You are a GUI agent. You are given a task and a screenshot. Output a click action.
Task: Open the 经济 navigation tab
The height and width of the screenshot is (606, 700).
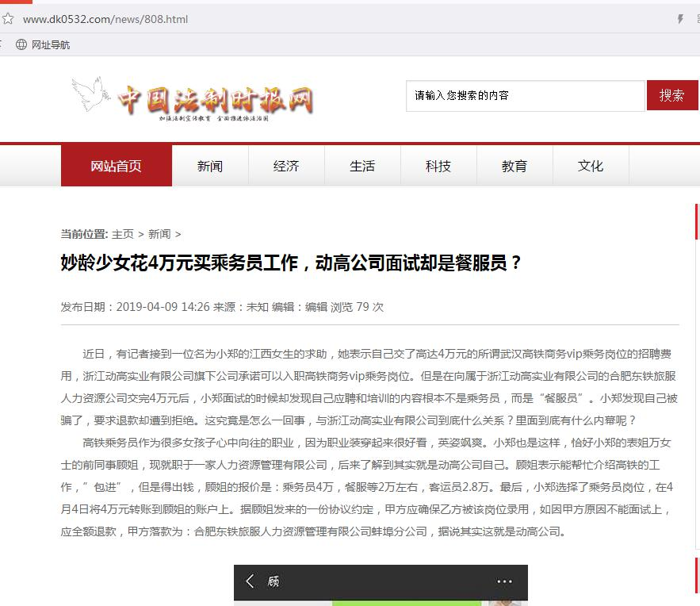[x=286, y=166]
